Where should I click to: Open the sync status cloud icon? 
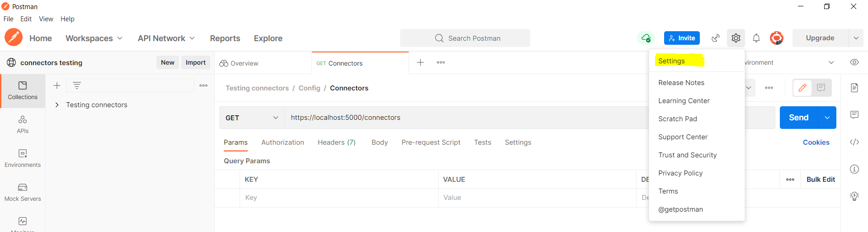click(x=646, y=38)
